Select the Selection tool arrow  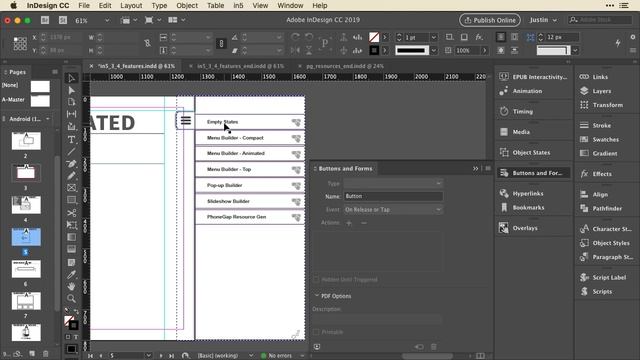(71, 78)
